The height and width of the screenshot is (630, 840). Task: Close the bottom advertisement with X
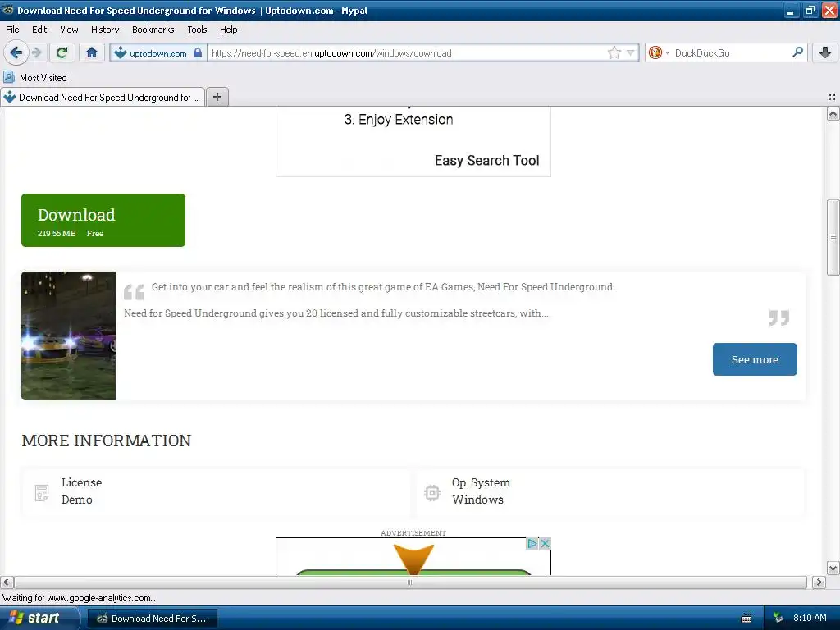[x=545, y=544]
